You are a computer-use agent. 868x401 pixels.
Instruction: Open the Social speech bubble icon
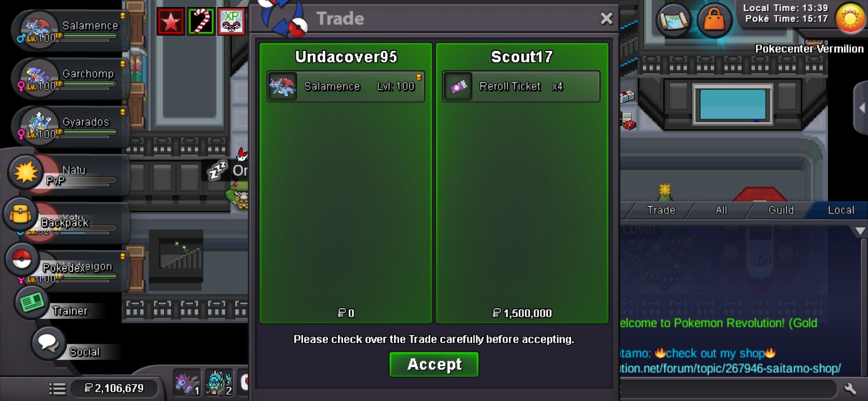click(x=49, y=343)
